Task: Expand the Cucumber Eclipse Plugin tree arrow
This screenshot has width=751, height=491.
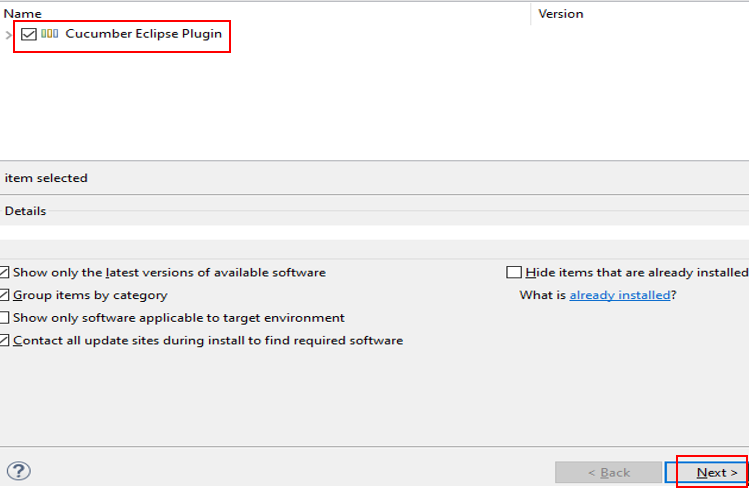Action: coord(8,35)
